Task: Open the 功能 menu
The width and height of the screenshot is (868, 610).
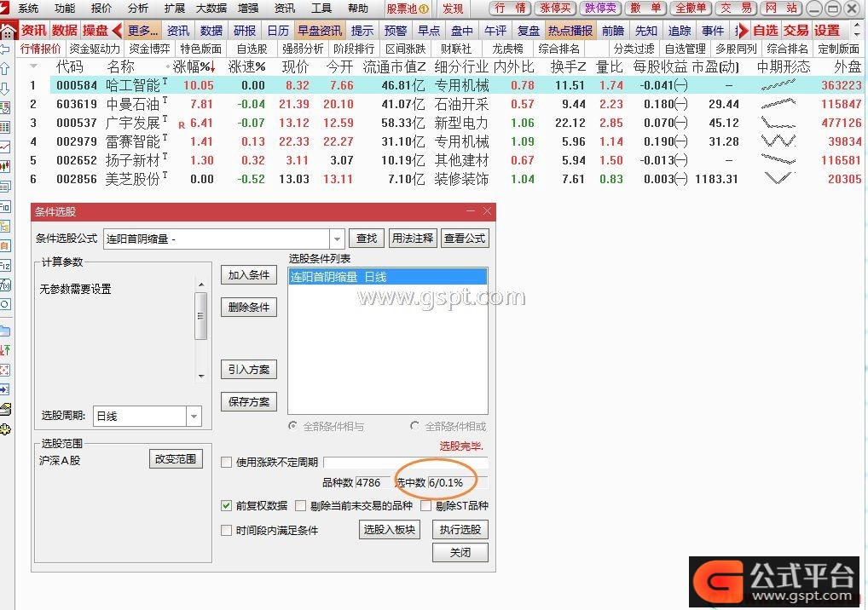Action: (x=65, y=9)
